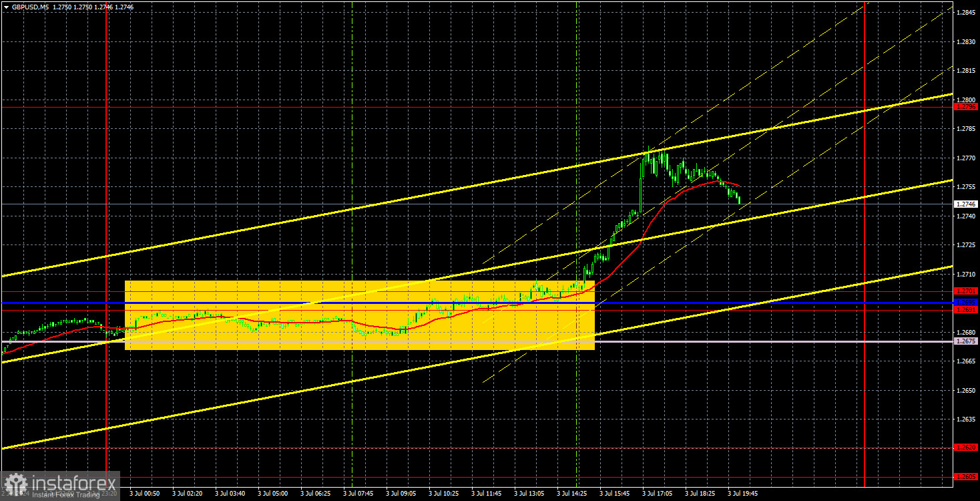
Task: Click the 3 Jul 18:25 time label
Action: coord(700,494)
